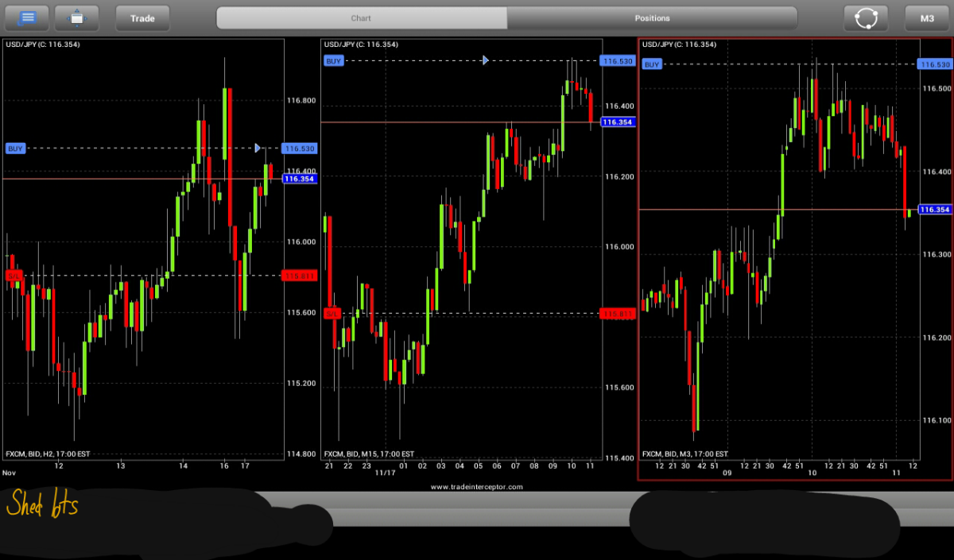
Task: Switch to the Chart tab
Action: click(x=361, y=17)
